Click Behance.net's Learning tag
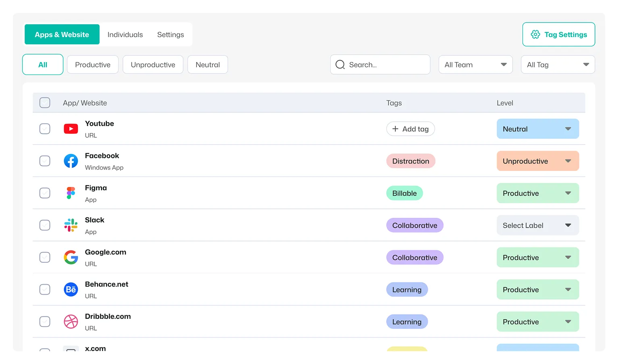 click(x=407, y=289)
